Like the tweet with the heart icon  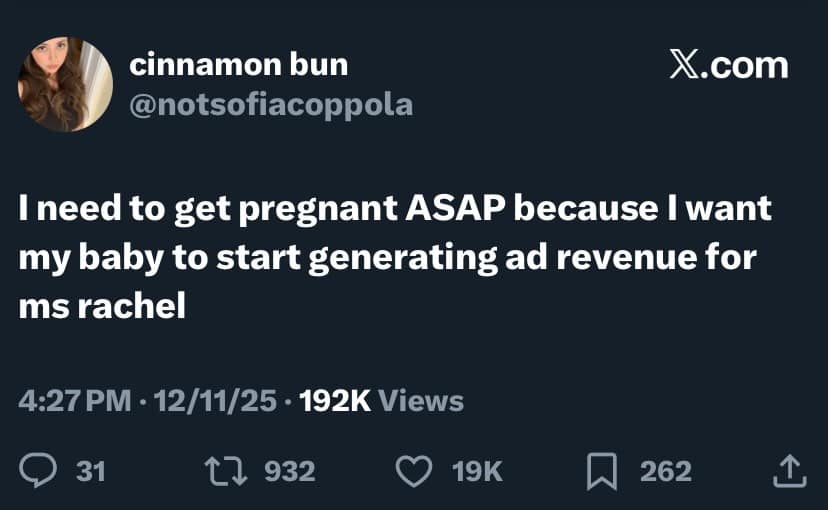pos(413,470)
